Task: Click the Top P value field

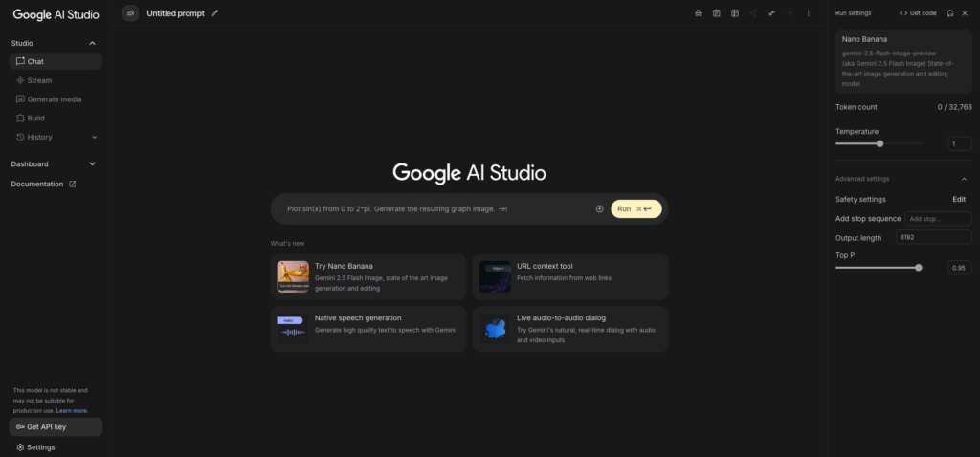Action: coord(959,267)
